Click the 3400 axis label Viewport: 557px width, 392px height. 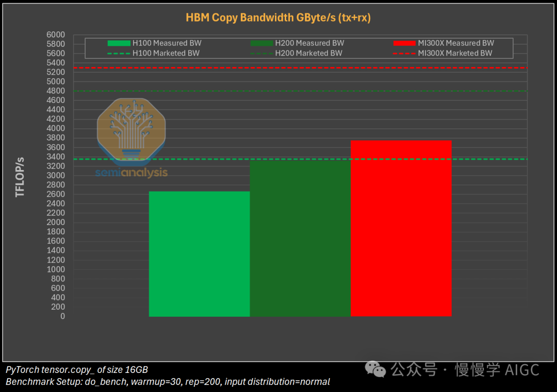coord(56,157)
